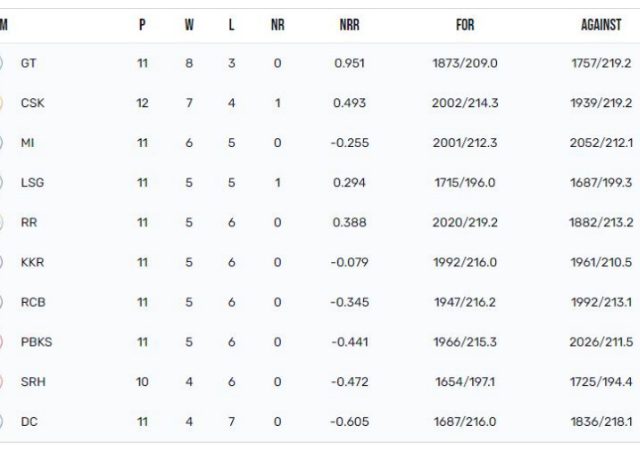
Task: Select the P (played) column header
Action: (142, 25)
